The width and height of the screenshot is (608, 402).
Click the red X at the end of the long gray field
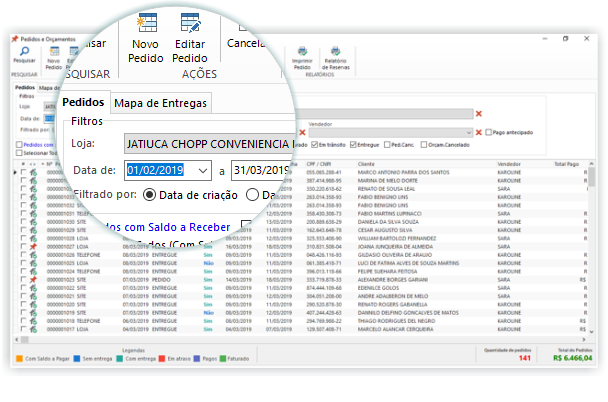pos(478,114)
